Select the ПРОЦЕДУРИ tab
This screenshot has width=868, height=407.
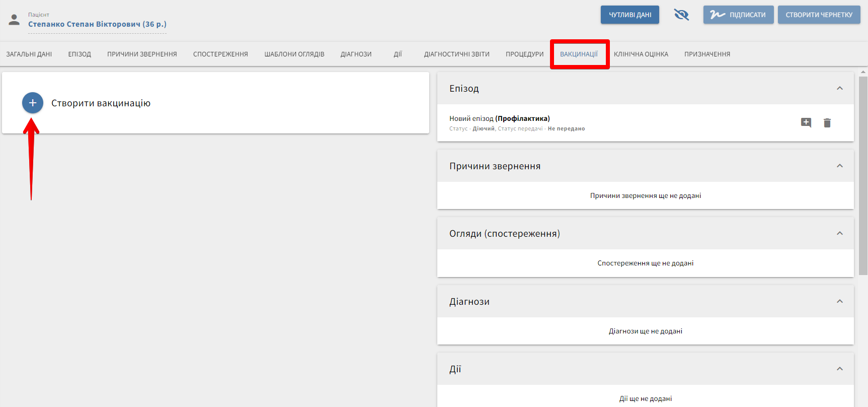click(524, 54)
